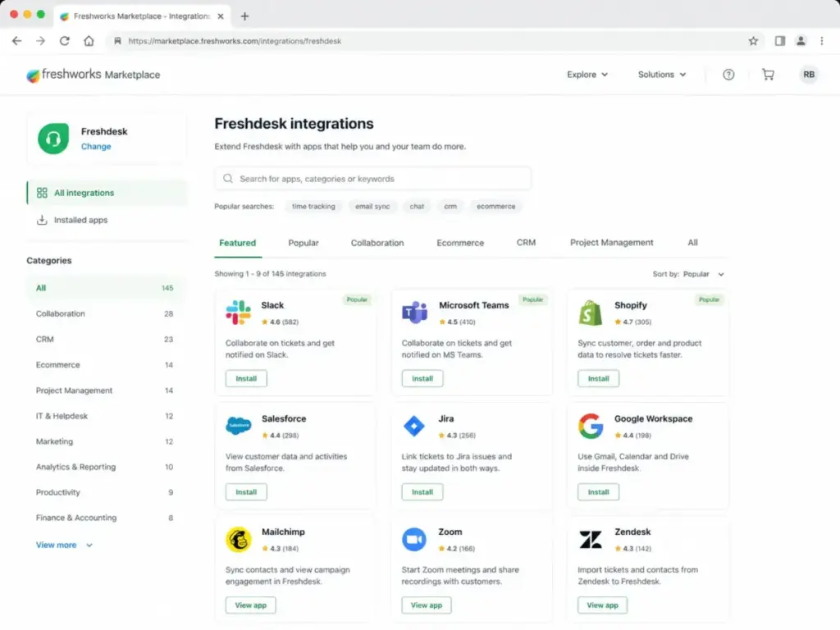This screenshot has height=630, width=840.
Task: Switch to the Project Management tab
Action: (611, 243)
